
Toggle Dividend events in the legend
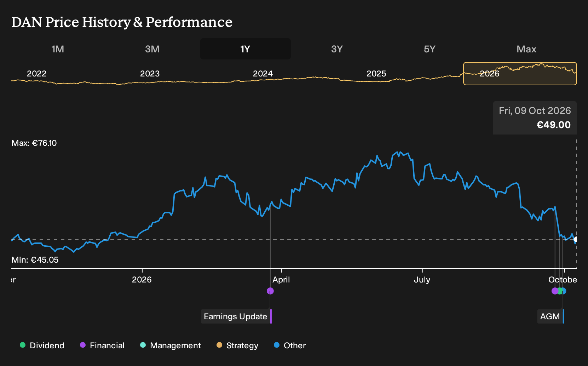42,345
